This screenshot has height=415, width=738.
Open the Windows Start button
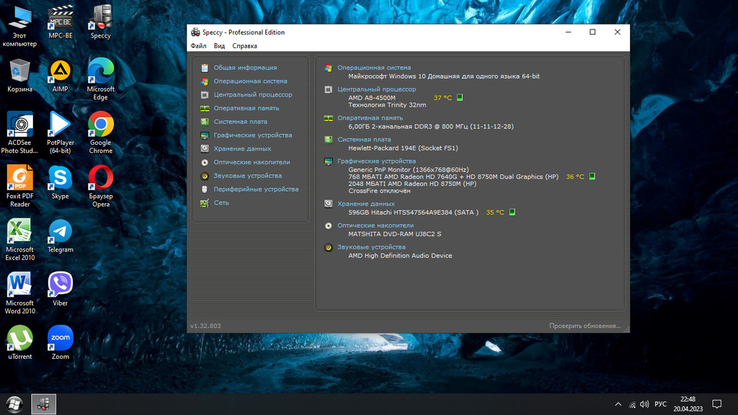[14, 404]
